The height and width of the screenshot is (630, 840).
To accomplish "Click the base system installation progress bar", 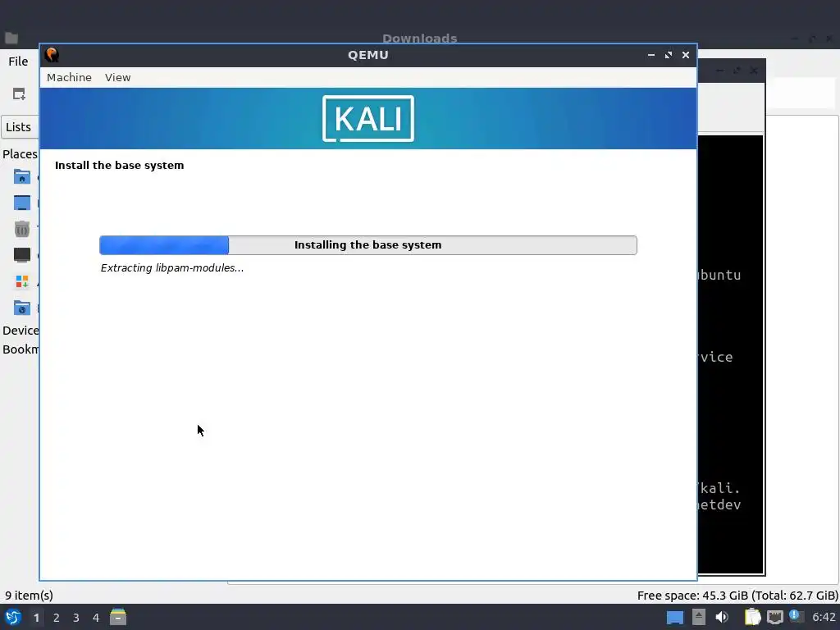I will 368,244.
